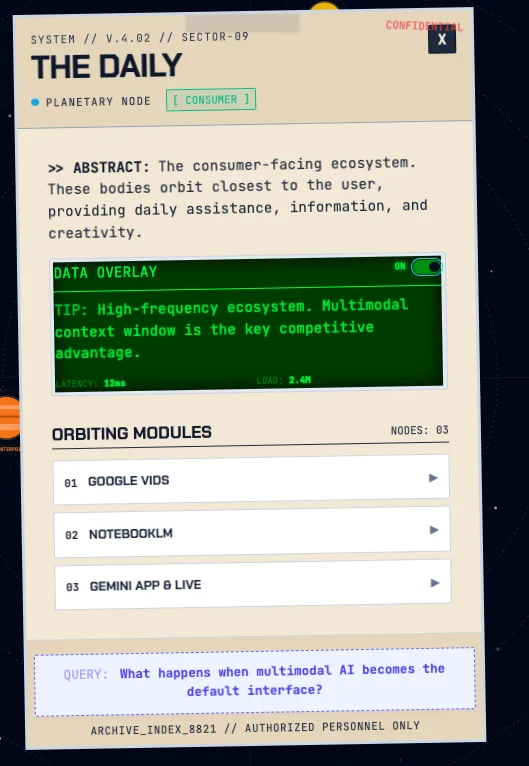Image resolution: width=529 pixels, height=766 pixels.
Task: Click the NODES: 03 counter
Action: 419,430
